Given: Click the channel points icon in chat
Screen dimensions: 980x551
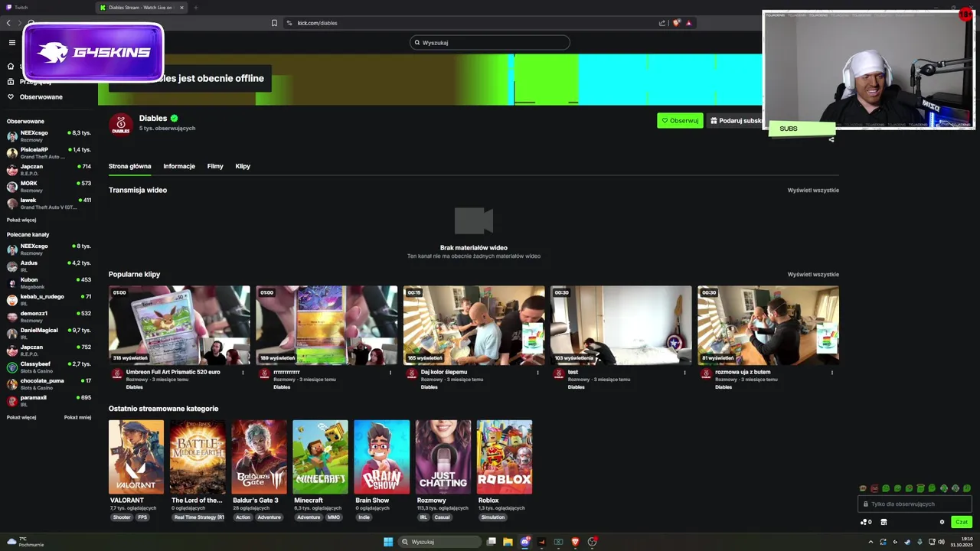Looking at the screenshot, I should pyautogui.click(x=866, y=522).
